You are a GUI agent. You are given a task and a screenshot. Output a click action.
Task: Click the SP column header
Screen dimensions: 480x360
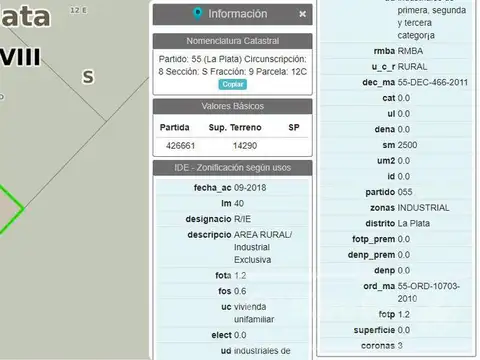(294, 127)
